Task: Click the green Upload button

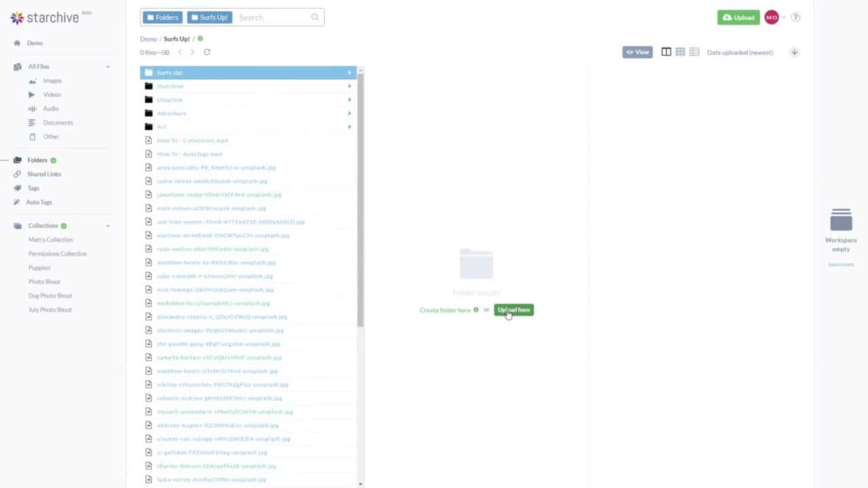Action: coord(738,17)
